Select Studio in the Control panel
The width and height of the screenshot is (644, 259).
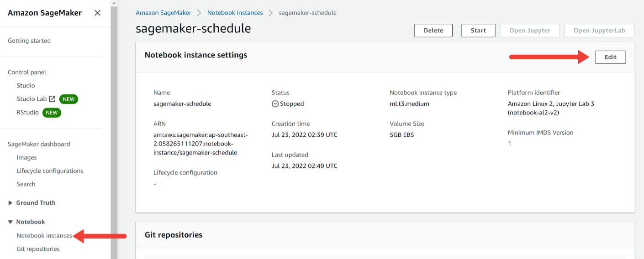coord(26,85)
